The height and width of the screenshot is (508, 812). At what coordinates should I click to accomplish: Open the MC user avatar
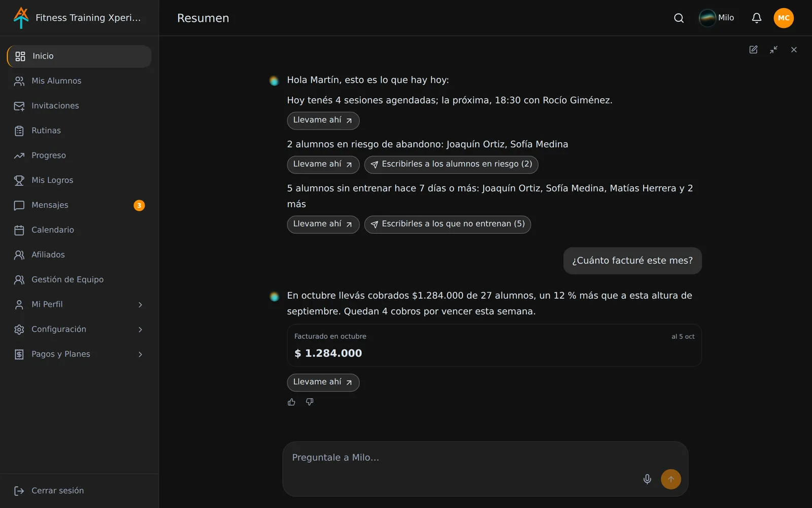(x=784, y=18)
